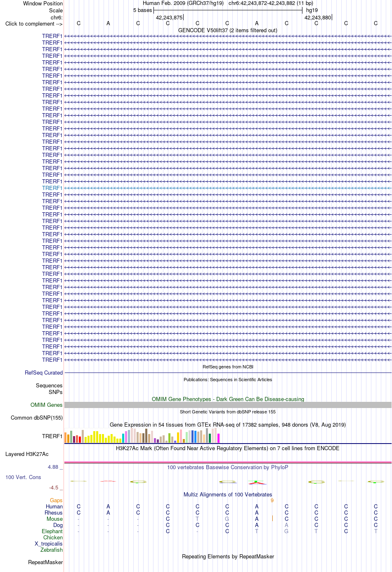Click the 'SNPs' track label
The image size is (392, 572).
tap(56, 392)
